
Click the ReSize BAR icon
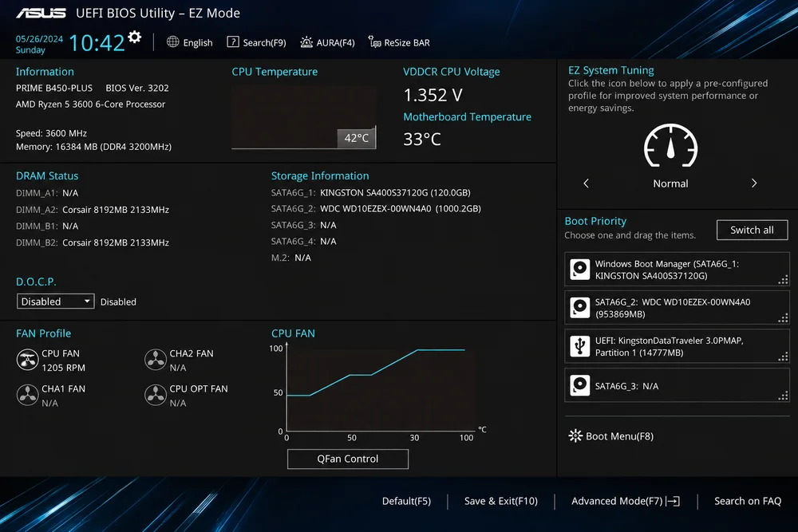tap(374, 42)
